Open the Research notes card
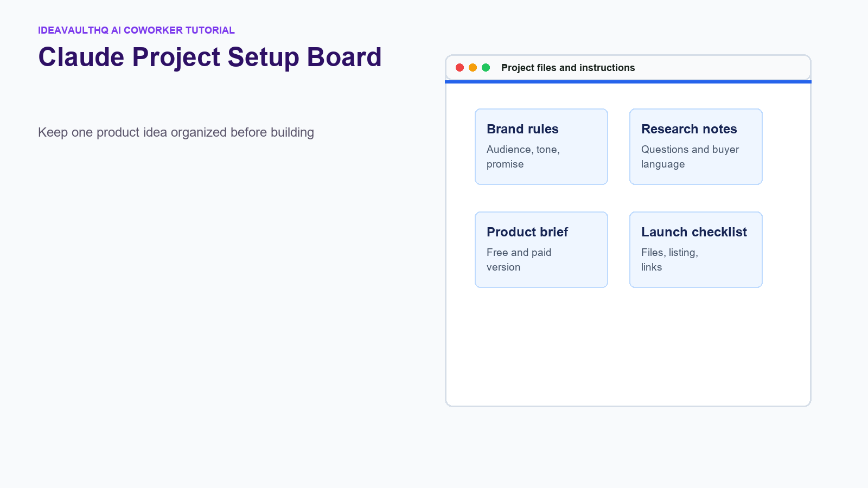 pos(696,146)
